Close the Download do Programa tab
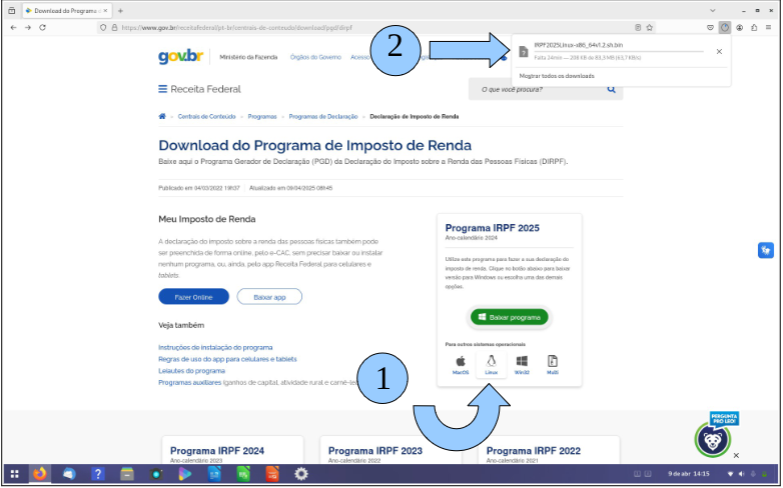 click(105, 10)
